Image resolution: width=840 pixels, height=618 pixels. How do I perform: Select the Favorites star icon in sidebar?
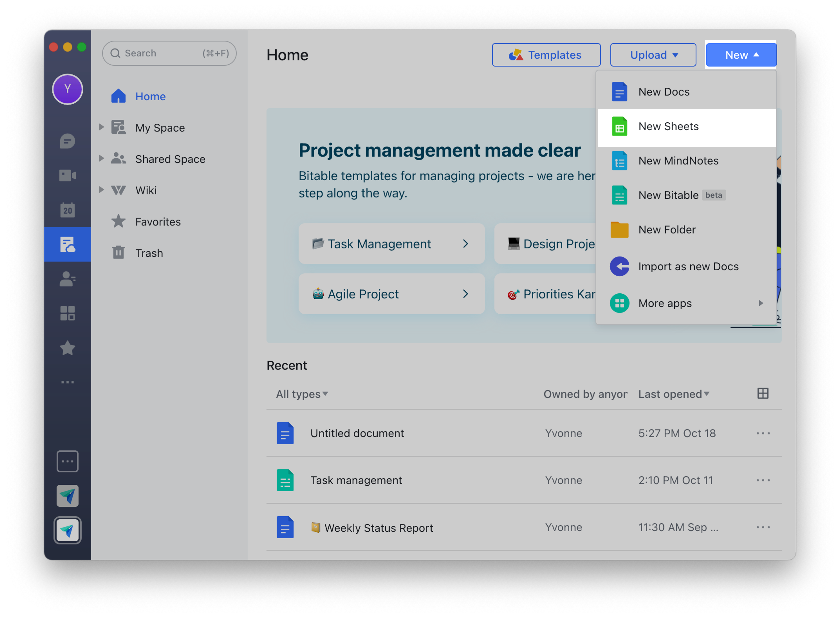pos(67,348)
